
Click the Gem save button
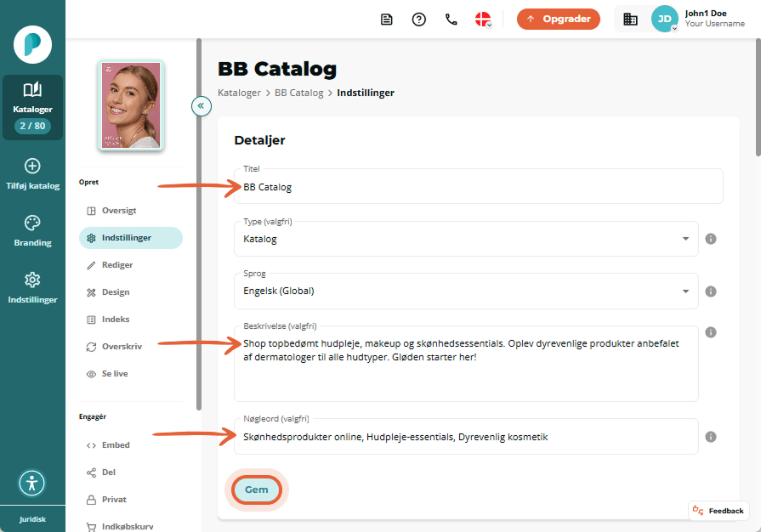[256, 490]
